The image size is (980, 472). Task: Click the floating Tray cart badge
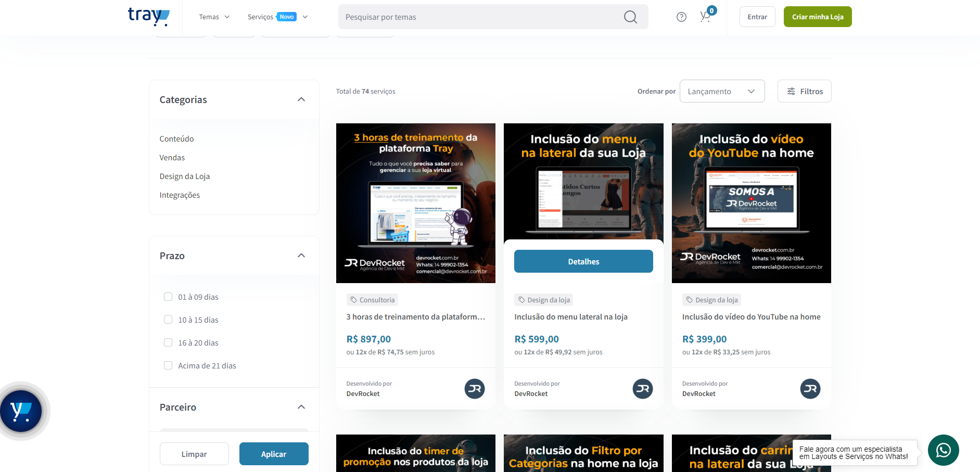21,411
